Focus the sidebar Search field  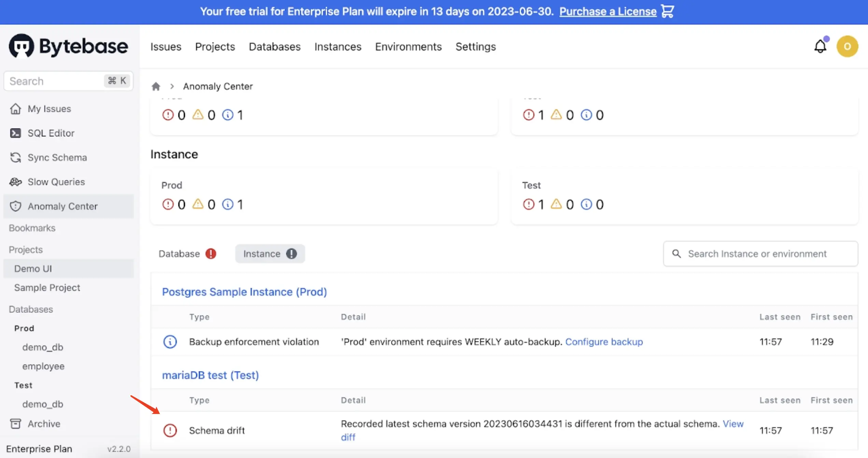click(68, 81)
